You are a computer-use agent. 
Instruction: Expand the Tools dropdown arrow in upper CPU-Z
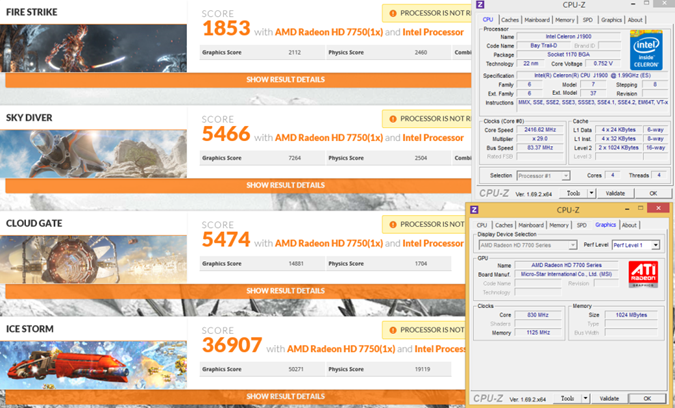(x=591, y=193)
